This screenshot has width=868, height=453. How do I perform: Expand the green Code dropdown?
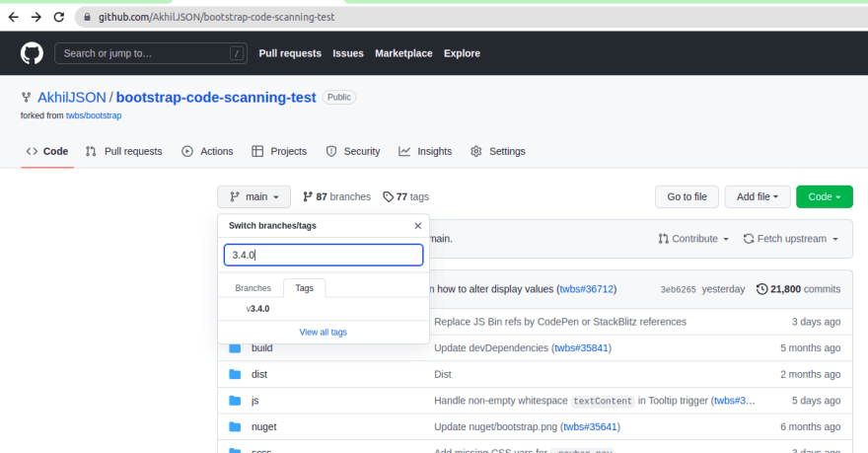(825, 196)
